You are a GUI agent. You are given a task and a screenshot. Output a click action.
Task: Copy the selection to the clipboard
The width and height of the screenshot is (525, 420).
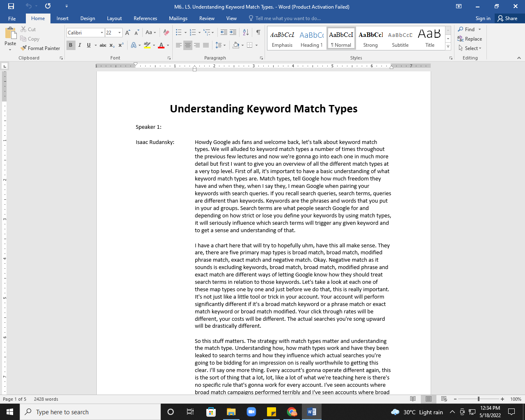click(30, 39)
